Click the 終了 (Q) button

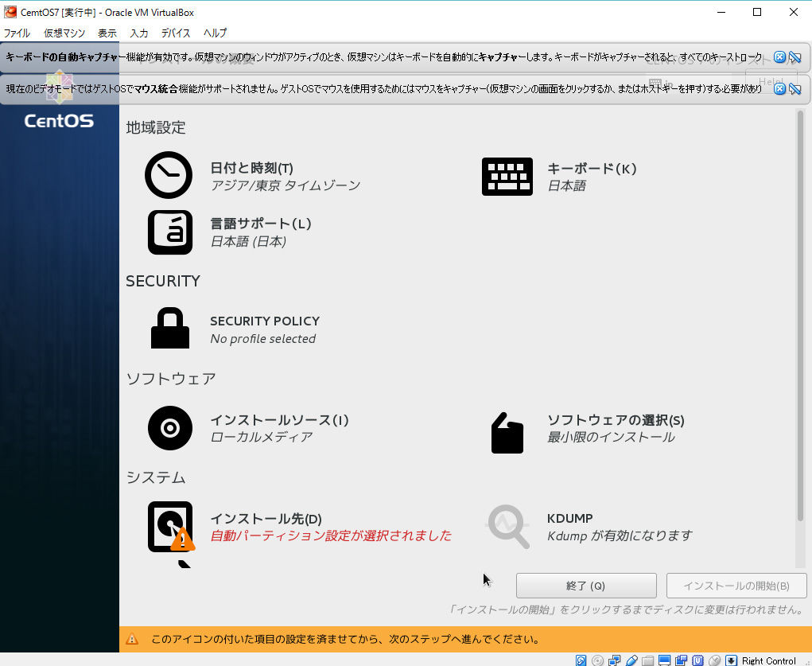(586, 586)
